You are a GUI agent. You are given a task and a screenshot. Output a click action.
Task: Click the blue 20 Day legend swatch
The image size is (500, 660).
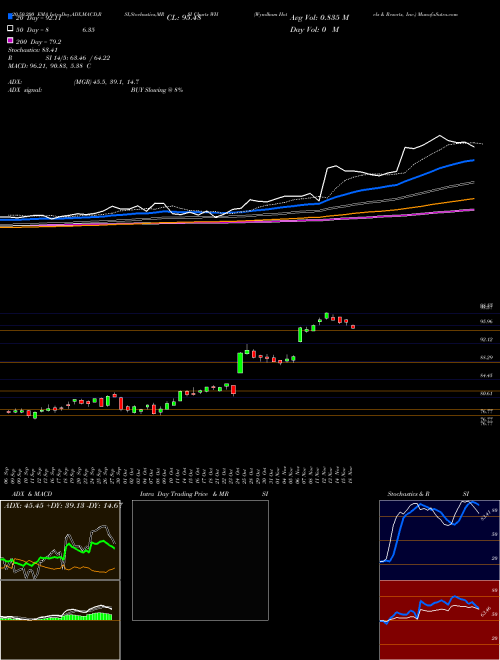click(10, 17)
